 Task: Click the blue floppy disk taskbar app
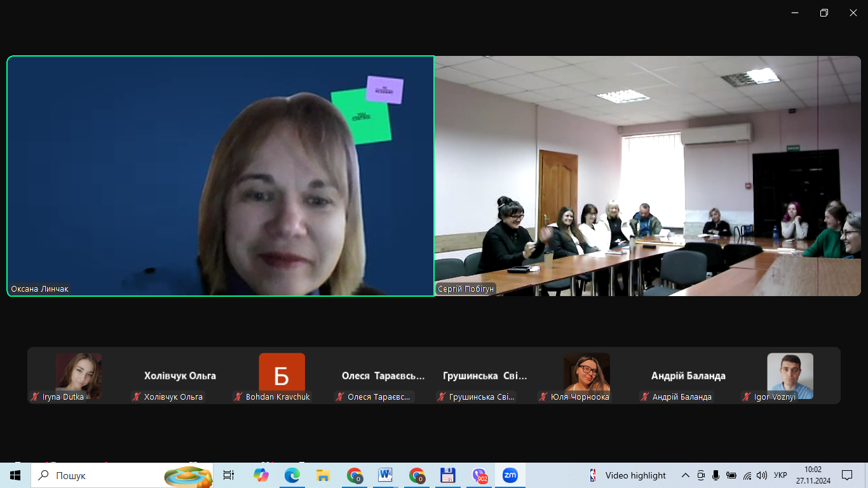[x=447, y=475]
